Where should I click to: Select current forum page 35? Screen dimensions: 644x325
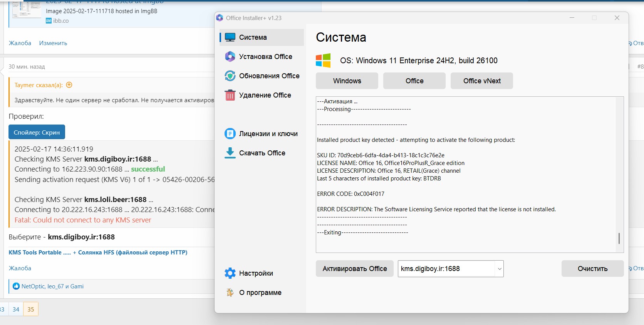click(x=31, y=309)
